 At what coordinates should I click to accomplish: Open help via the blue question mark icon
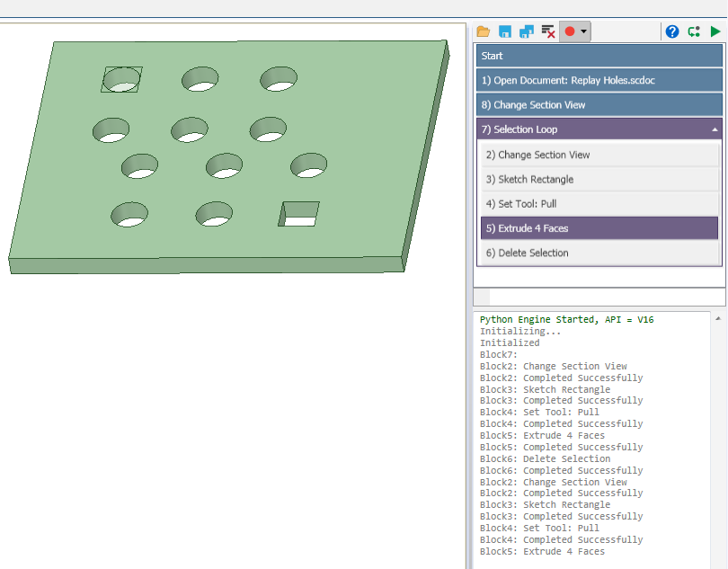click(x=671, y=31)
